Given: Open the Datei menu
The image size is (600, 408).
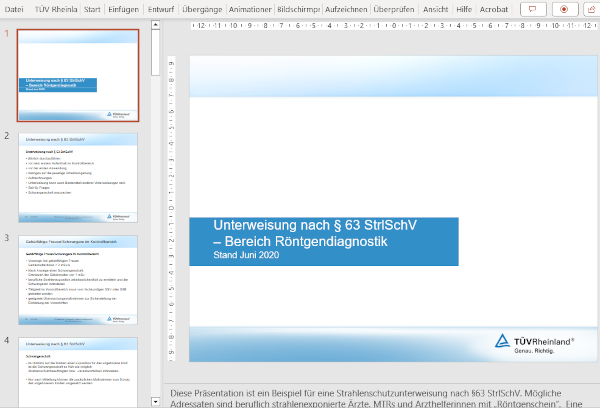Looking at the screenshot, I should point(15,8).
